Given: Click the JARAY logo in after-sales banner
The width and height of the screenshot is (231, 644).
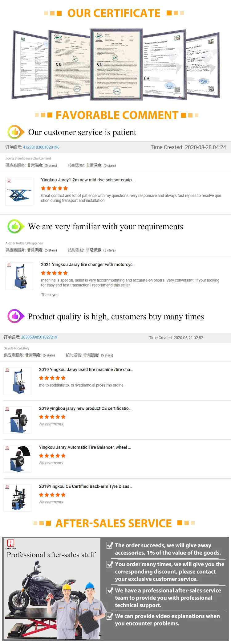Looking at the screenshot, I should (x=11, y=544).
